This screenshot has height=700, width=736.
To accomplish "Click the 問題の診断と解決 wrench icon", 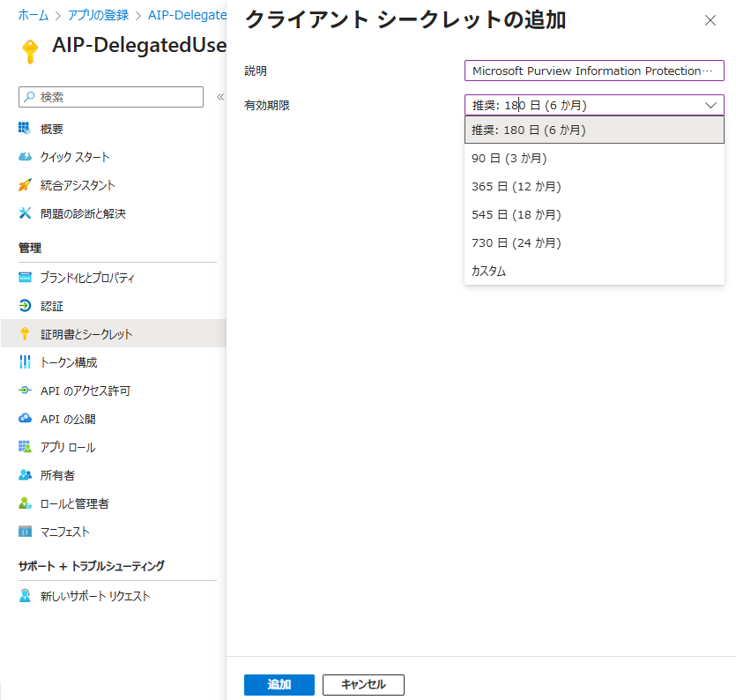I will coord(25,213).
